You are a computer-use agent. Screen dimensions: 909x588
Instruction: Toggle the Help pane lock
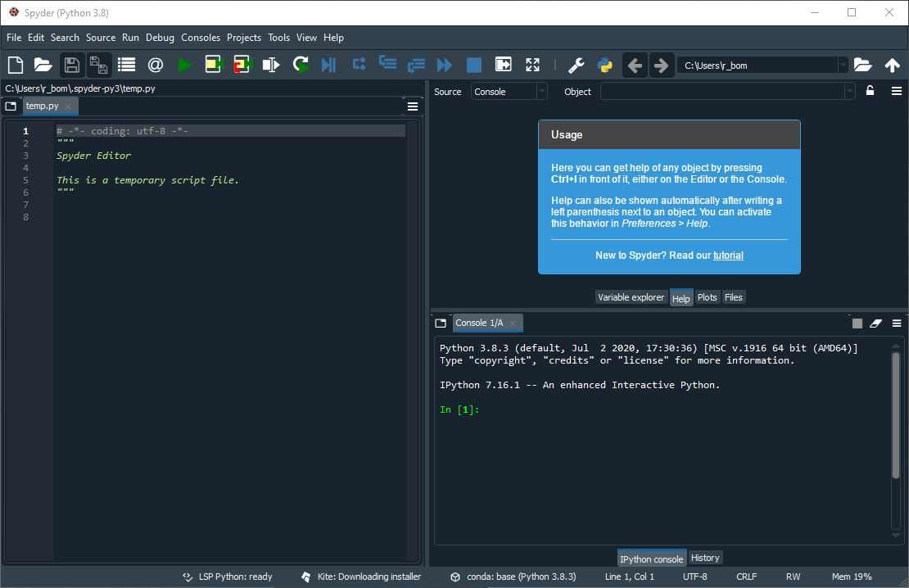pyautogui.click(x=871, y=90)
